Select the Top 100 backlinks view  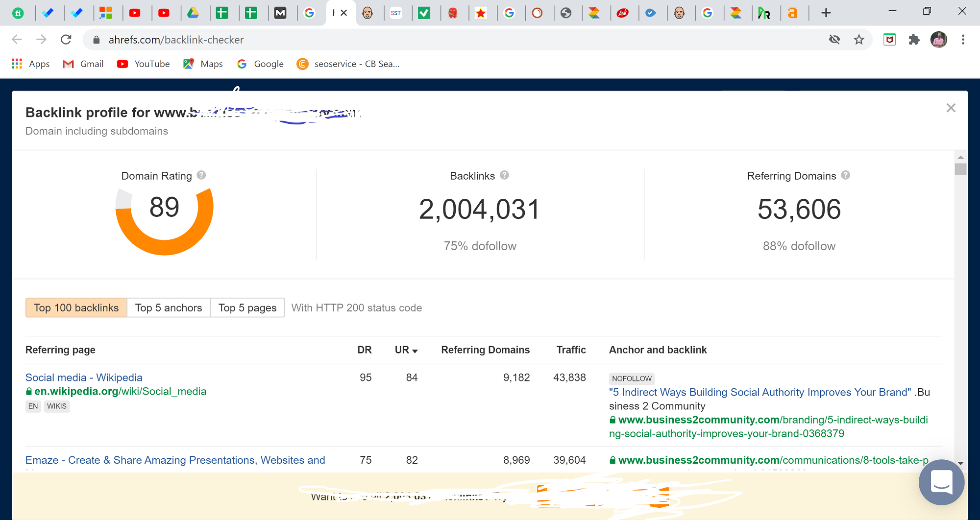point(76,307)
